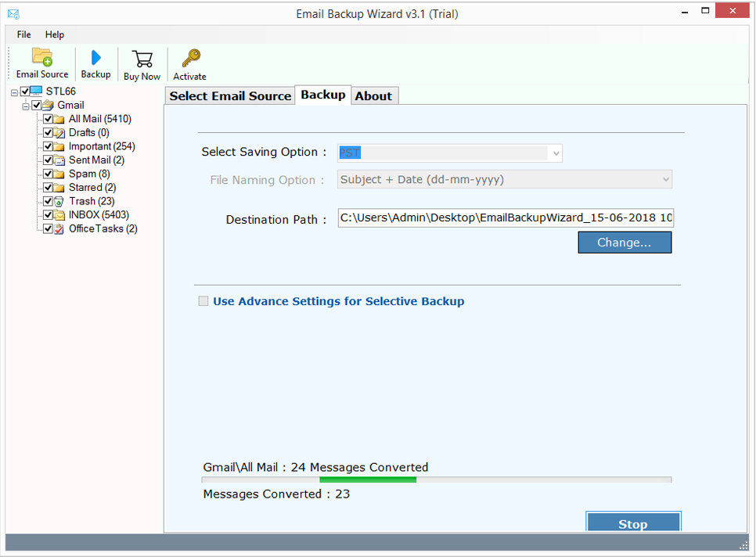This screenshot has height=557, width=756.
Task: Uncheck the INBOX checkbox
Action: (48, 215)
